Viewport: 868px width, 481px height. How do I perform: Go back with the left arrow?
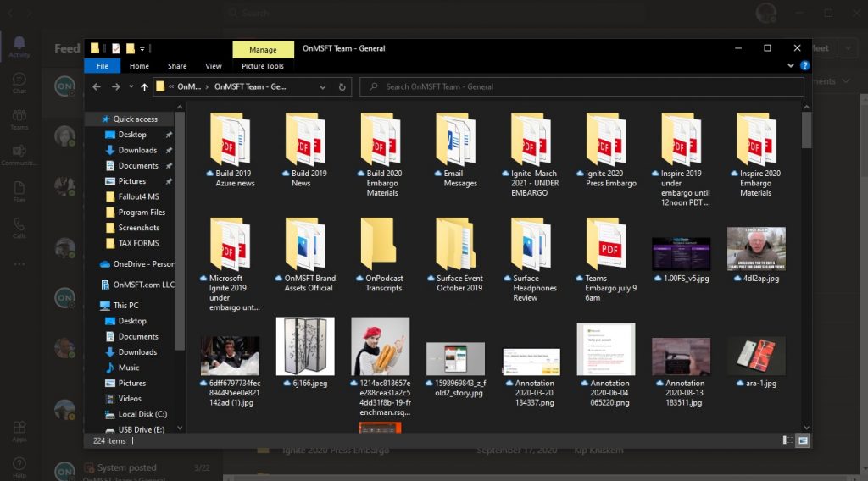tap(97, 87)
